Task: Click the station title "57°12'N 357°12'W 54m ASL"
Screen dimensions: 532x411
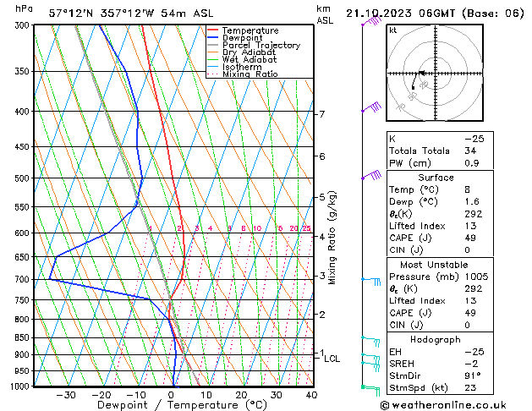Action: coord(131,14)
